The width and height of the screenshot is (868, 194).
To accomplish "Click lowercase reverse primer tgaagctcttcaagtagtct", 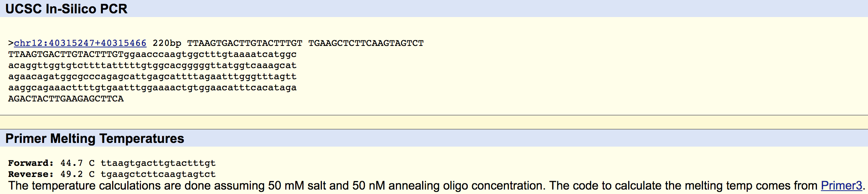I will click(158, 174).
